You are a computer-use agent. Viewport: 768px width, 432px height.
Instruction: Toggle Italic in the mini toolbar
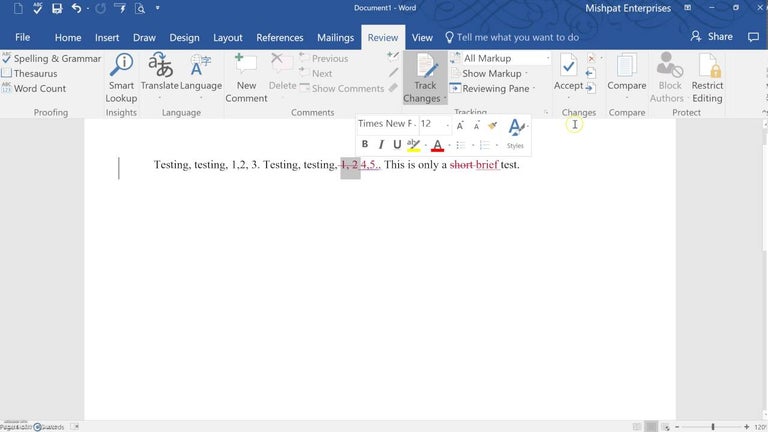pyautogui.click(x=381, y=144)
